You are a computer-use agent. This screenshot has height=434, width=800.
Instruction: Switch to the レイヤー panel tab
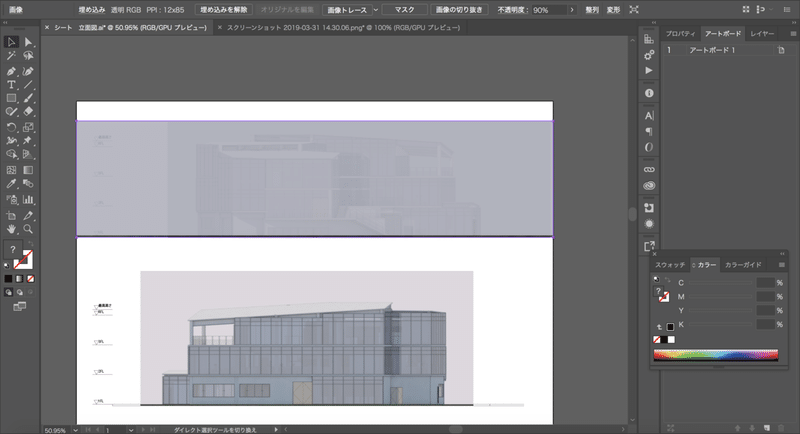tap(762, 34)
